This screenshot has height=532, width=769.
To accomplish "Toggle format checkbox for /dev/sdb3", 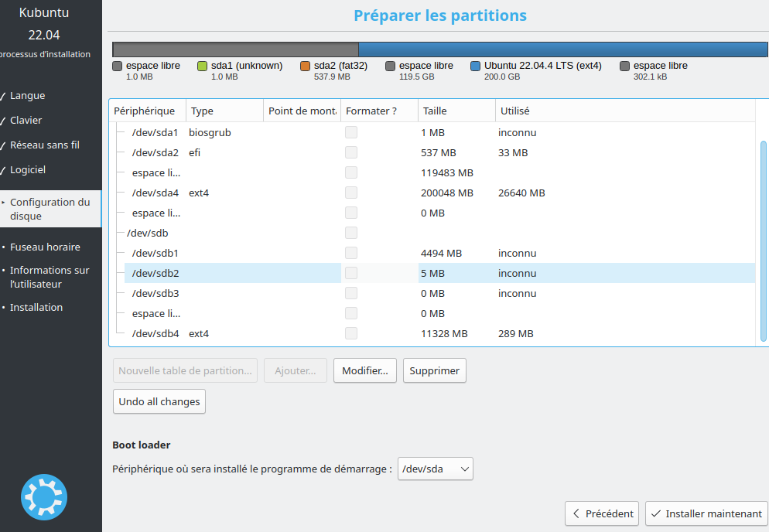I will pos(351,293).
